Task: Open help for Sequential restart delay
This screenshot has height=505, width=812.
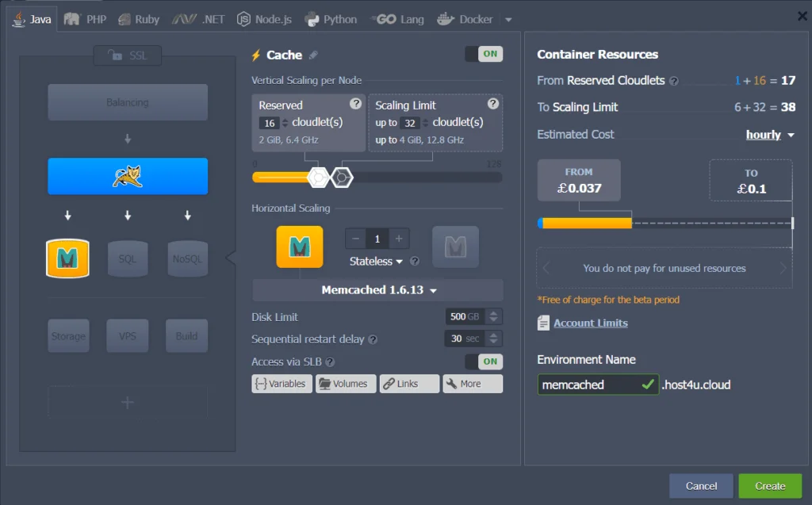Action: point(373,340)
